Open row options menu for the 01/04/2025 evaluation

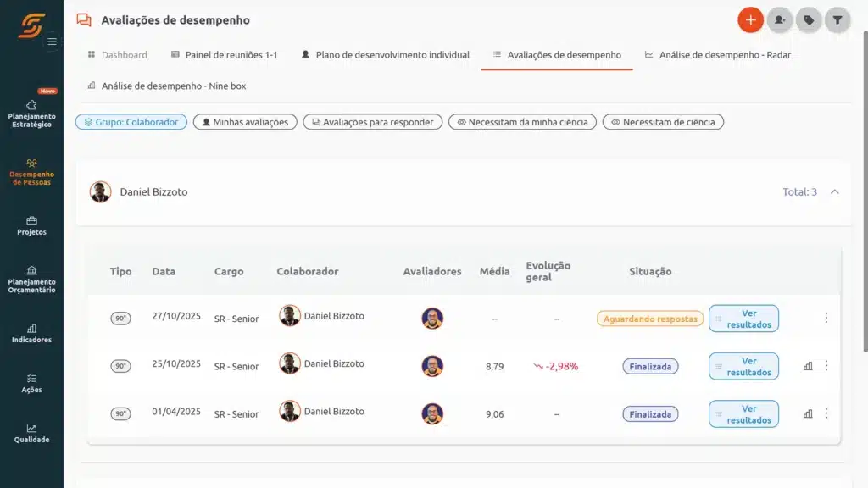point(828,413)
